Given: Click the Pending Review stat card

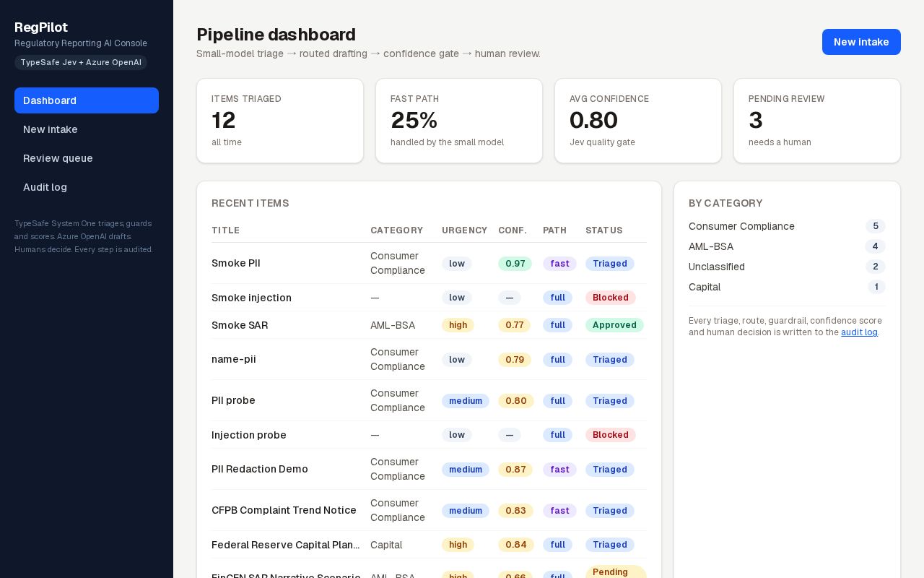Looking at the screenshot, I should point(817,121).
